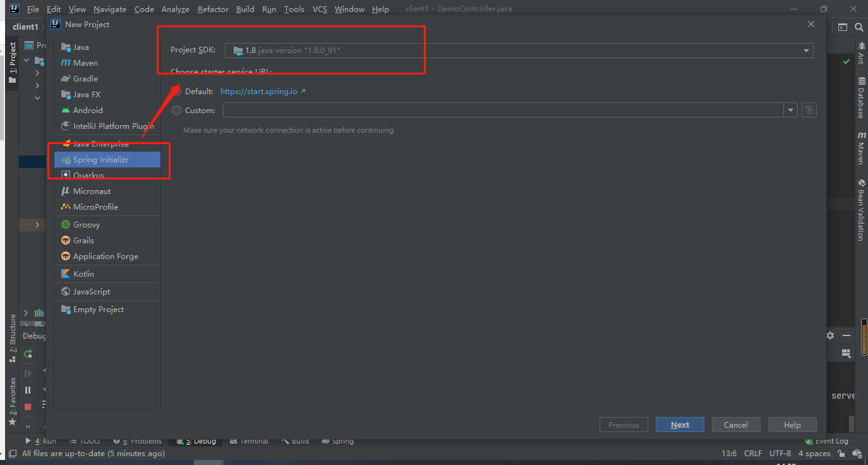Click the Custom URL input field
Screen dimensions: 868x465
[503, 110]
